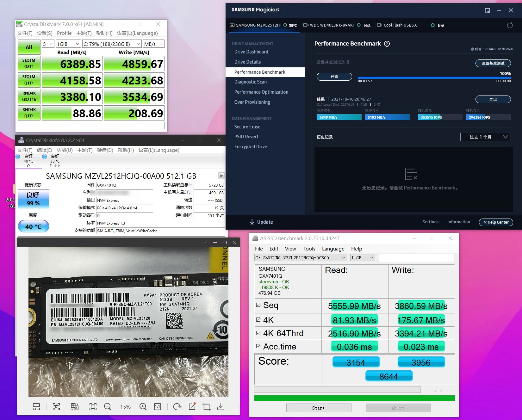522x420 pixels.
Task: Open Profile menu in CrystalDiskMark
Action: (64, 33)
